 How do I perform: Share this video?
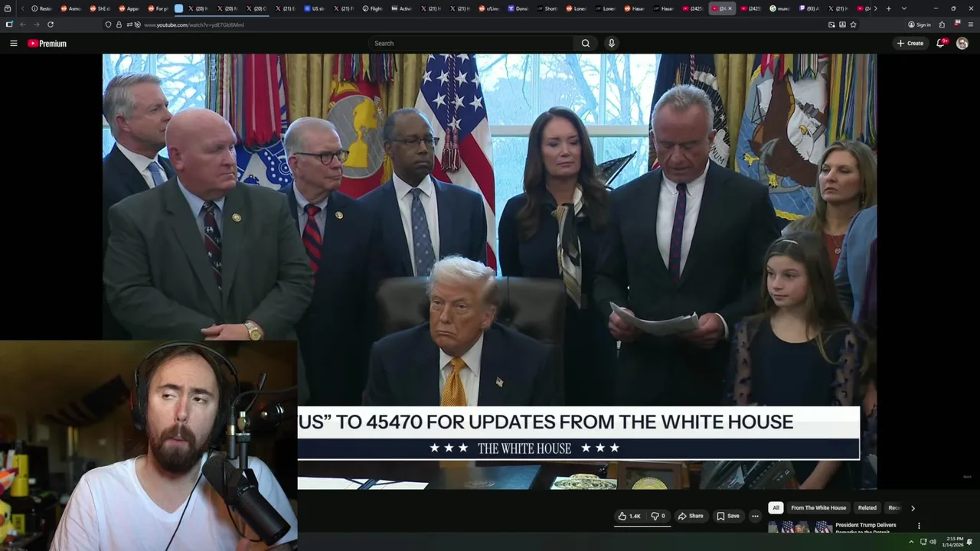tap(691, 516)
